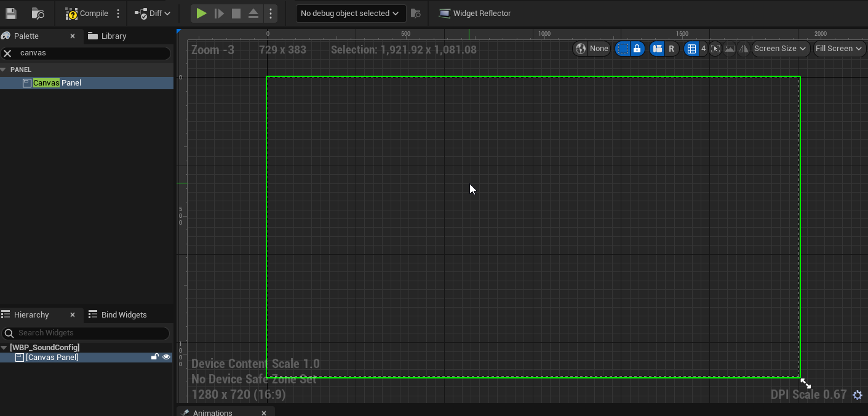The height and width of the screenshot is (416, 868).
Task: Click the DPI Scale 0.67 text
Action: click(x=808, y=394)
